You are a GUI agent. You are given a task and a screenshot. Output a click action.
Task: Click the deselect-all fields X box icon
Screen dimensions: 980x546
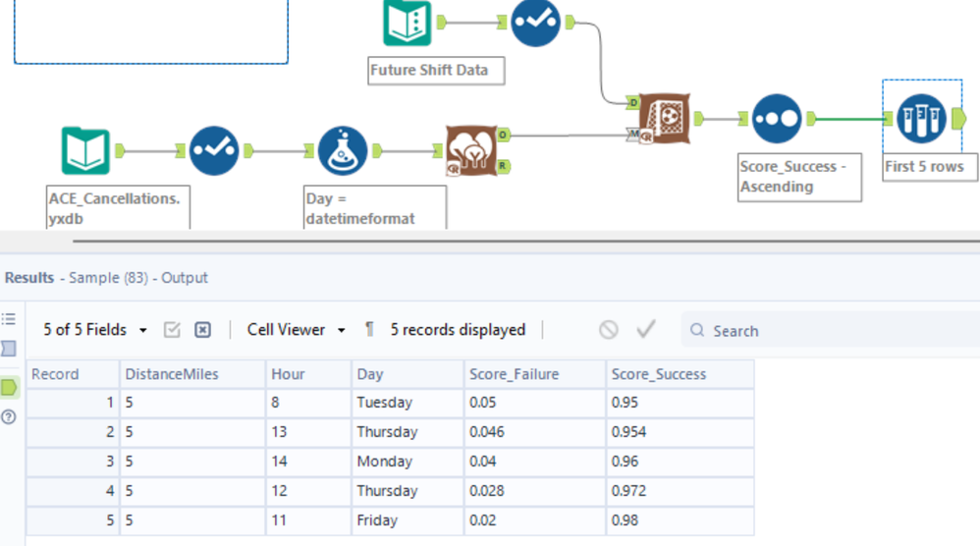pos(202,330)
